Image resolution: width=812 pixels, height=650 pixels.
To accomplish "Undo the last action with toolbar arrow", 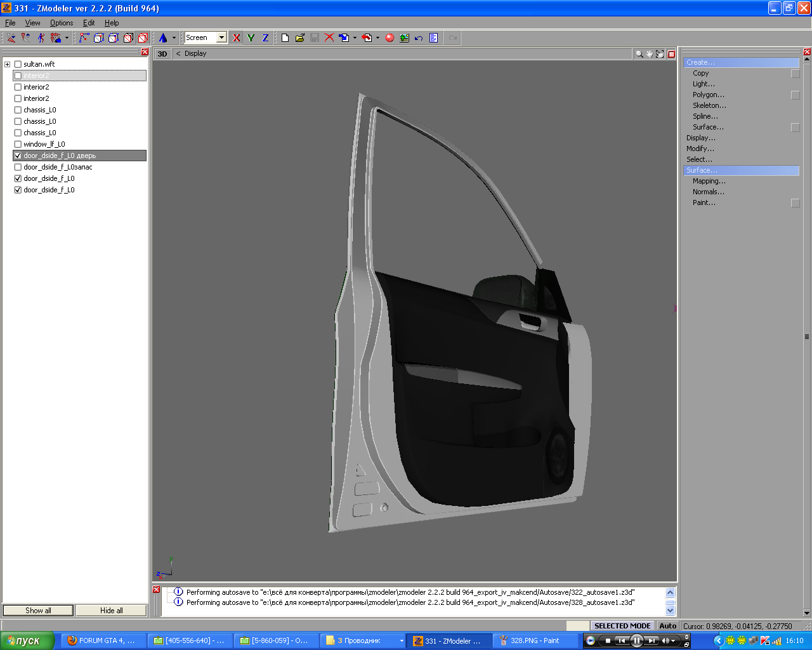I will (x=419, y=38).
